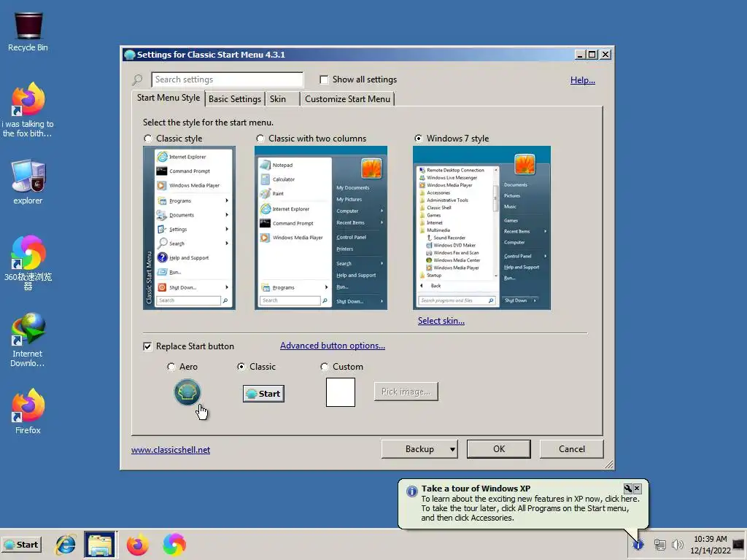
Task: Click the Aero shell start button image
Action: pyautogui.click(x=187, y=392)
